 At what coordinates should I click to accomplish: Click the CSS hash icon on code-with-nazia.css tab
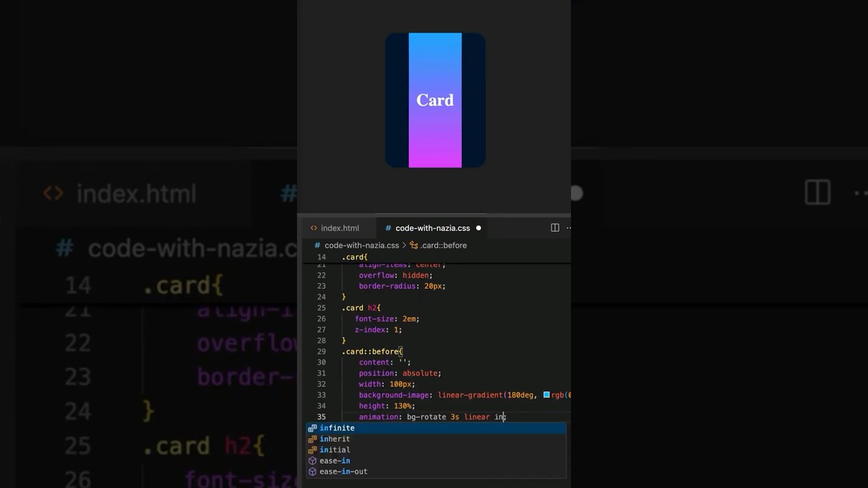click(388, 228)
